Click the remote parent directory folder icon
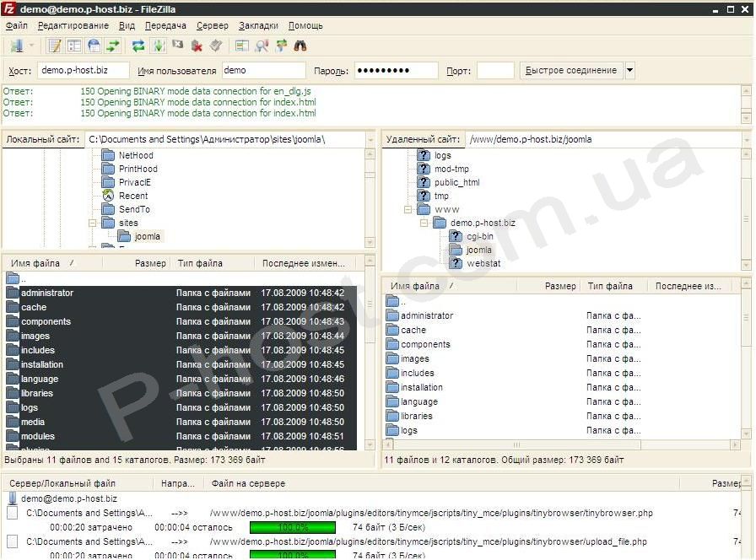The width and height of the screenshot is (756, 560). click(x=392, y=301)
